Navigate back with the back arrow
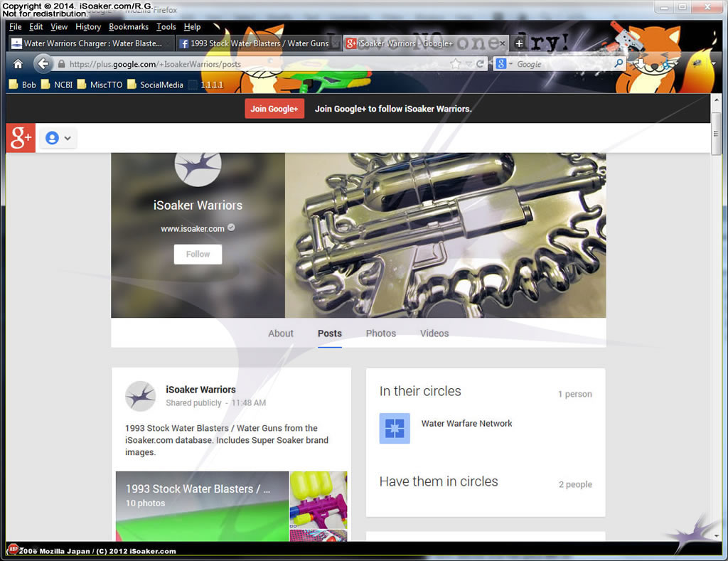728x561 pixels. tap(43, 63)
